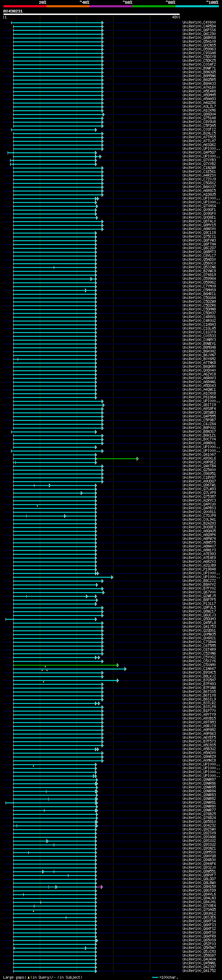Click hit label UniRef100_A4QZD6
The height and width of the screenshot is (980, 222).
(199, 103)
